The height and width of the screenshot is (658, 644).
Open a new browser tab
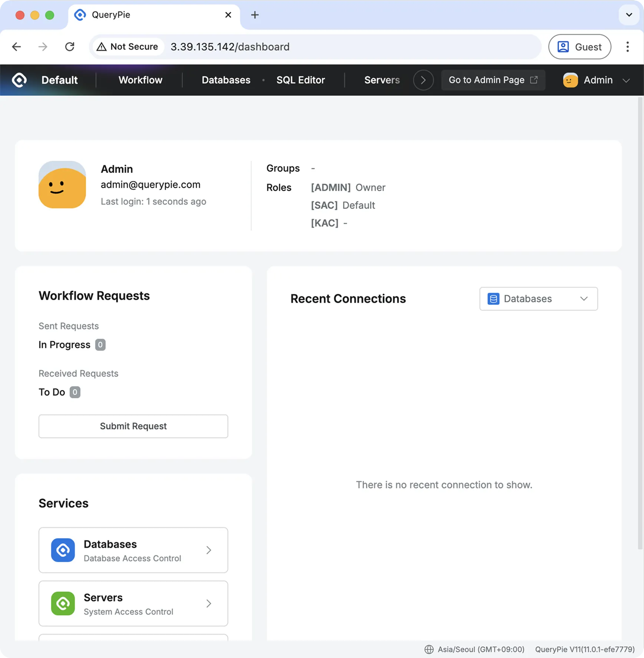tap(255, 15)
